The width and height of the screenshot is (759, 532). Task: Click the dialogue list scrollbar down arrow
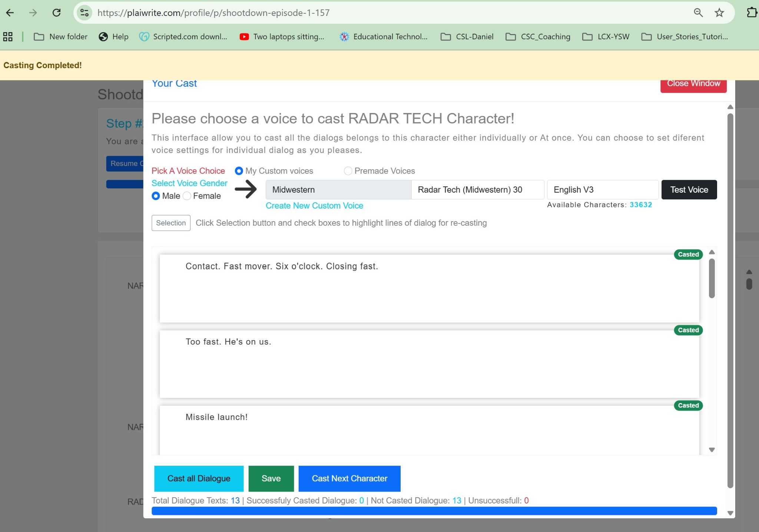point(712,450)
